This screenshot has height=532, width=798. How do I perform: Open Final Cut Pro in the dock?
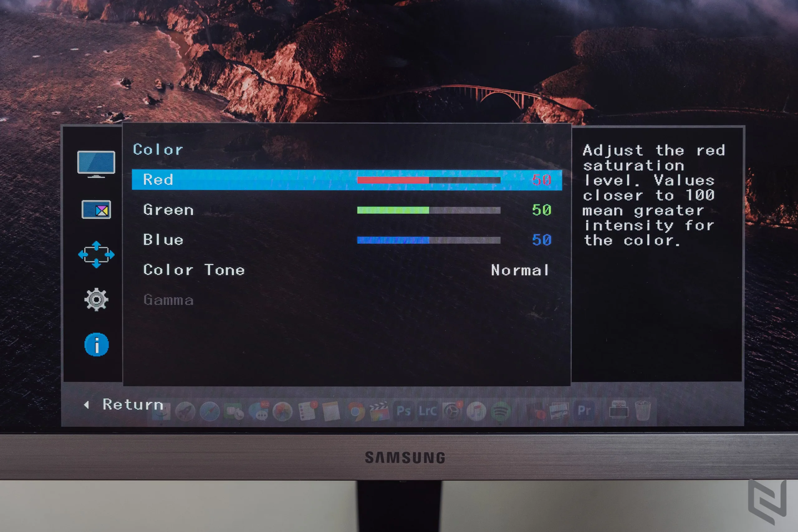pyautogui.click(x=379, y=411)
